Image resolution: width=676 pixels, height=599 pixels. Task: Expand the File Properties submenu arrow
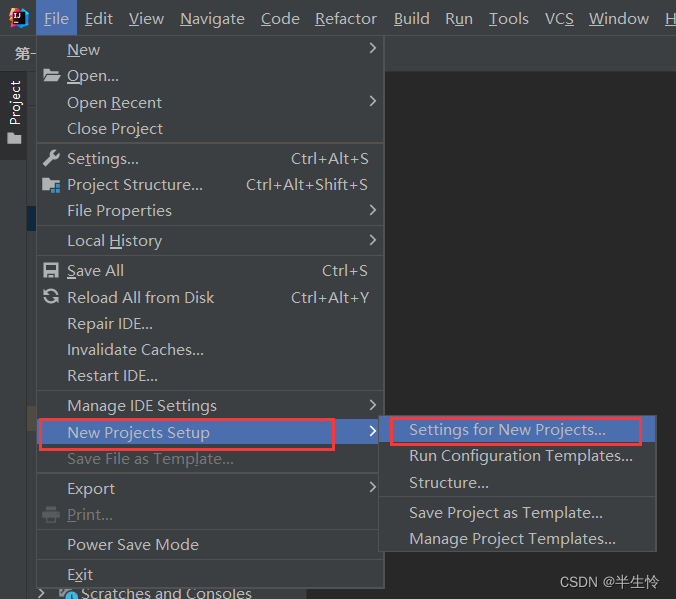372,210
